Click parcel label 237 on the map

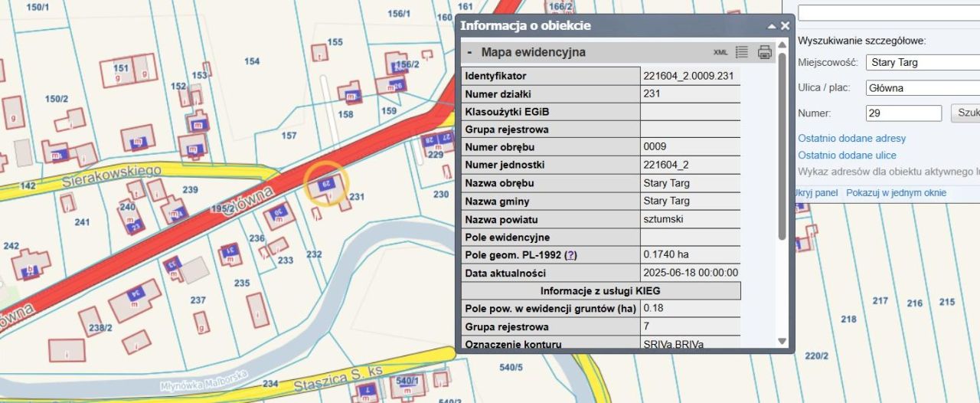198,300
